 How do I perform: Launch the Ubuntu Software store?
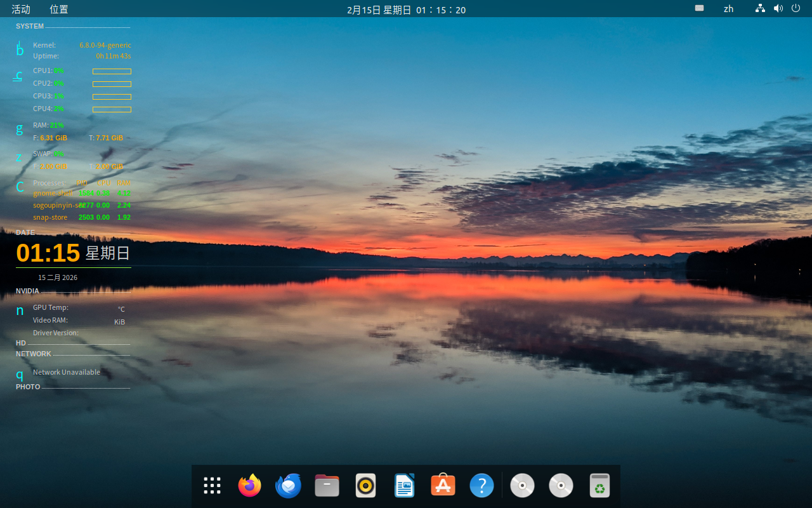[x=443, y=486]
